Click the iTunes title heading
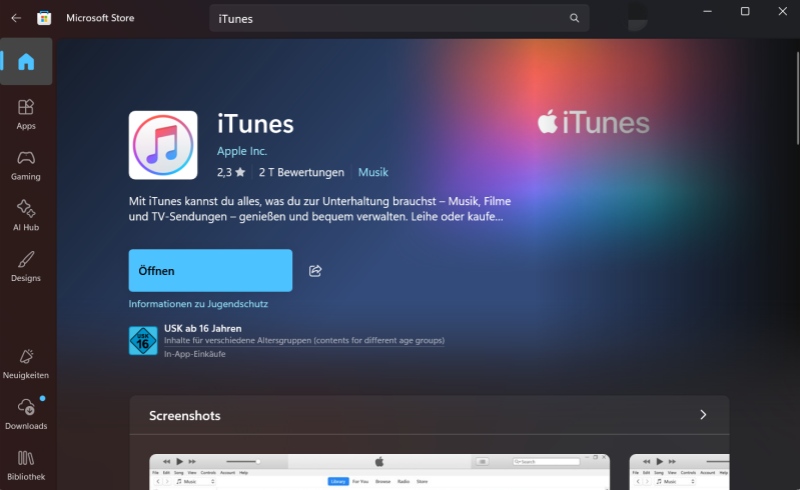Image resolution: width=800 pixels, height=490 pixels. (255, 124)
